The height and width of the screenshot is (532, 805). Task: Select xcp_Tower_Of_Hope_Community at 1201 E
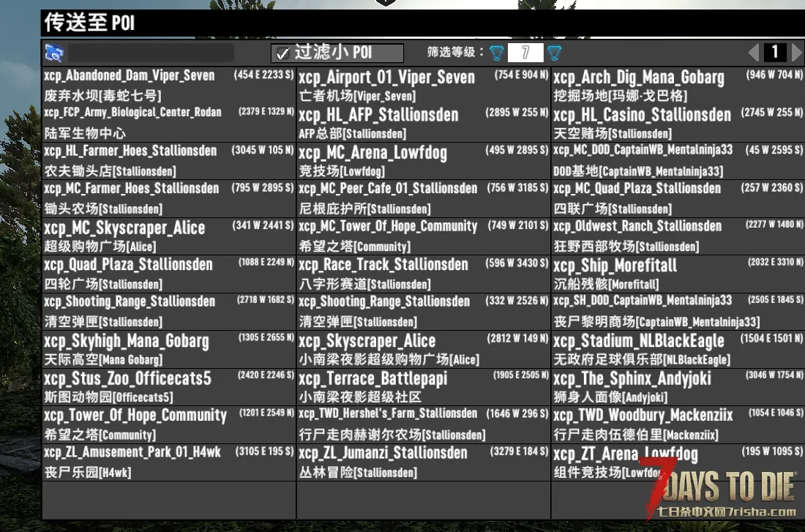(169, 424)
